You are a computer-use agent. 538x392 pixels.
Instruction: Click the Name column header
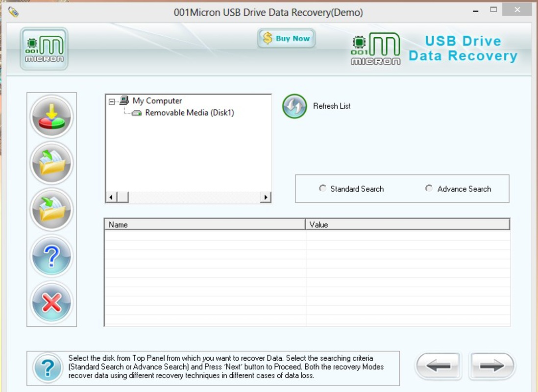[x=203, y=224]
